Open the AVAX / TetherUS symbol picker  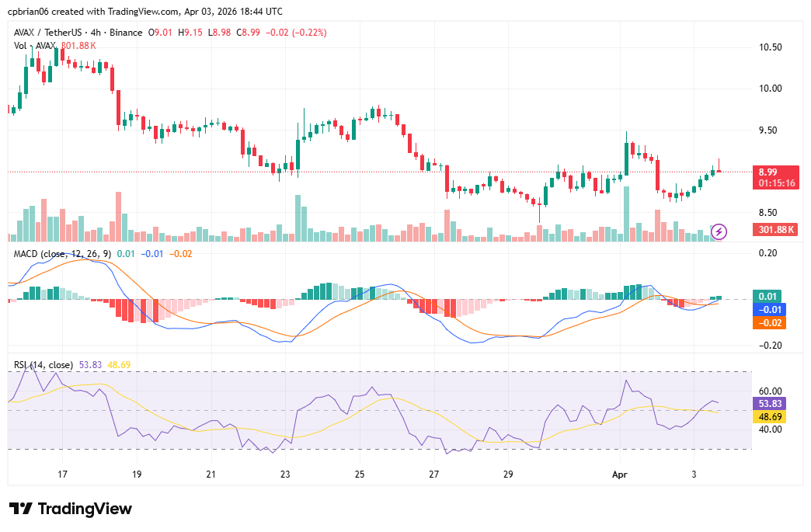47,32
